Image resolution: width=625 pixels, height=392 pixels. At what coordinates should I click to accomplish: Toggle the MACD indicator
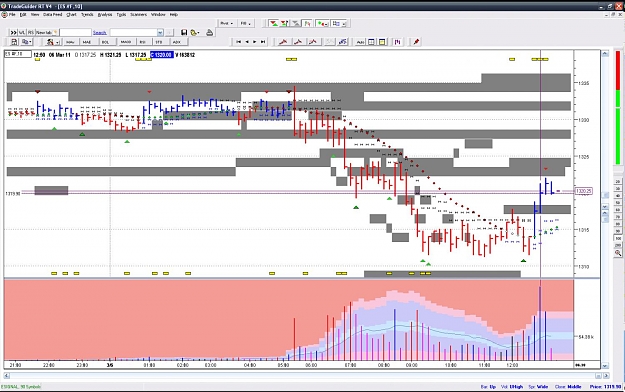click(x=126, y=42)
